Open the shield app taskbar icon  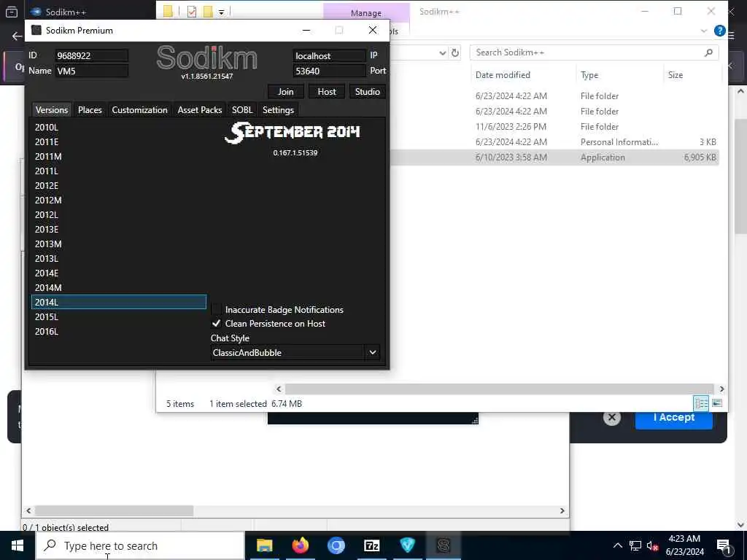407,545
